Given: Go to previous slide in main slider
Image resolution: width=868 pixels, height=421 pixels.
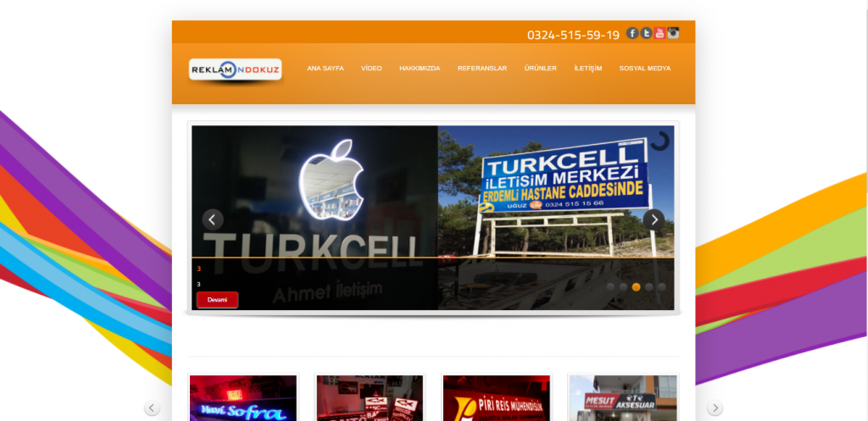Looking at the screenshot, I should point(213,219).
